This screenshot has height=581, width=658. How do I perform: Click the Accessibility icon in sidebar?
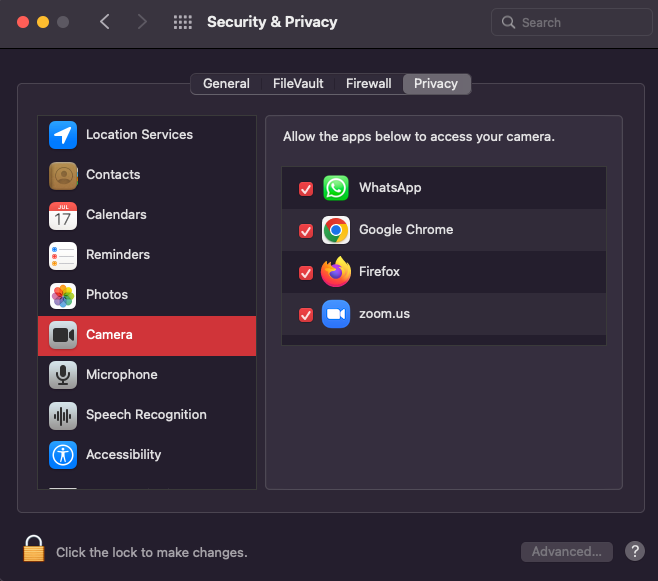[x=63, y=455]
